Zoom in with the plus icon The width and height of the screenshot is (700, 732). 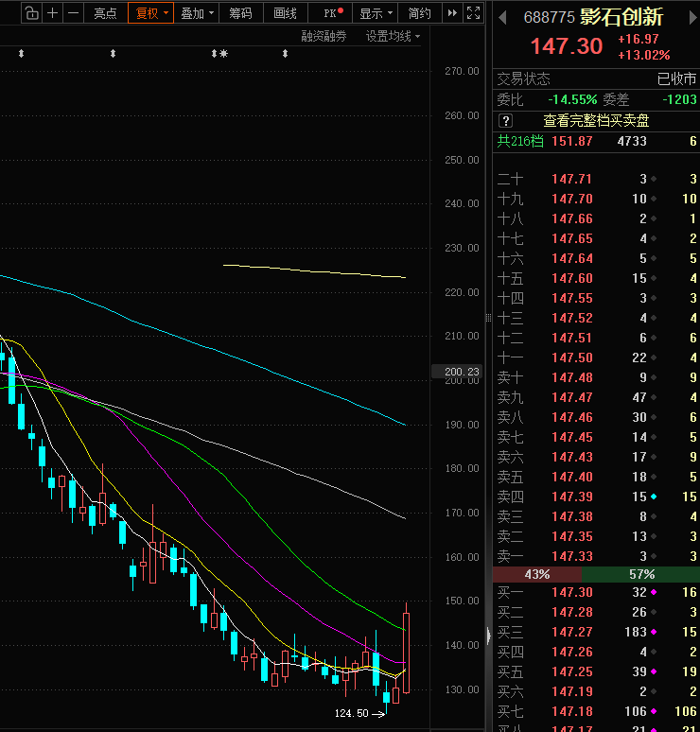53,13
